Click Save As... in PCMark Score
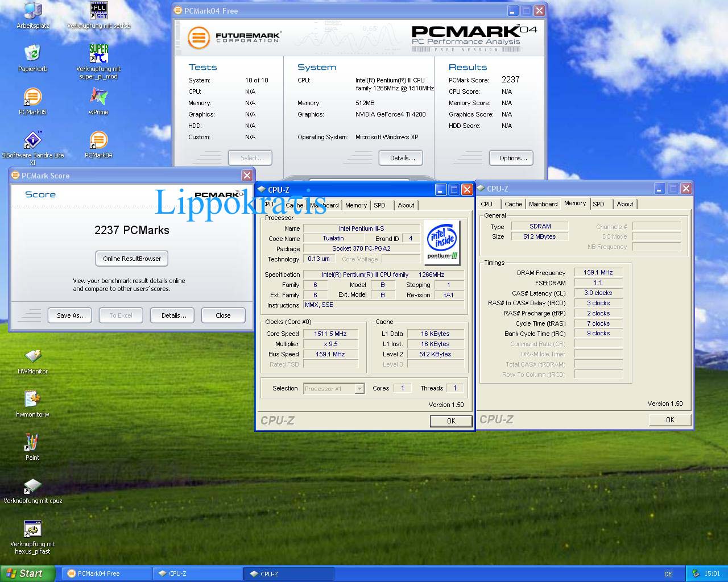This screenshot has height=582, width=728. [x=71, y=315]
